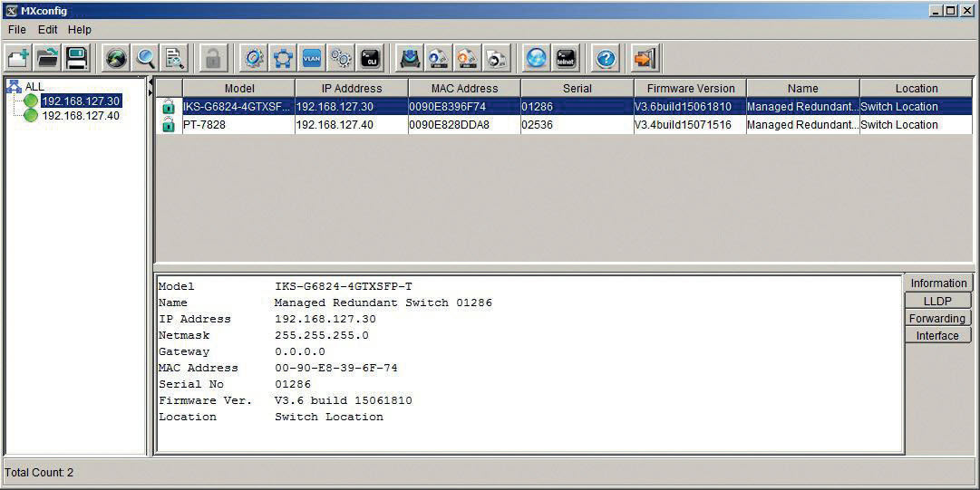Click the blue question mark help icon

tap(606, 59)
